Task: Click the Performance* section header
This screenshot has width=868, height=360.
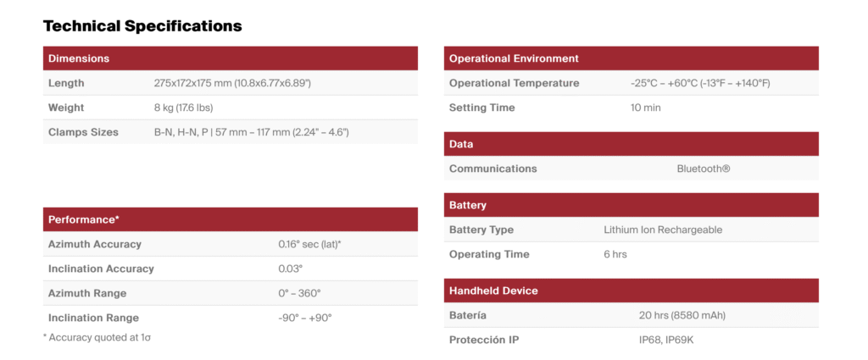Action: [84, 219]
